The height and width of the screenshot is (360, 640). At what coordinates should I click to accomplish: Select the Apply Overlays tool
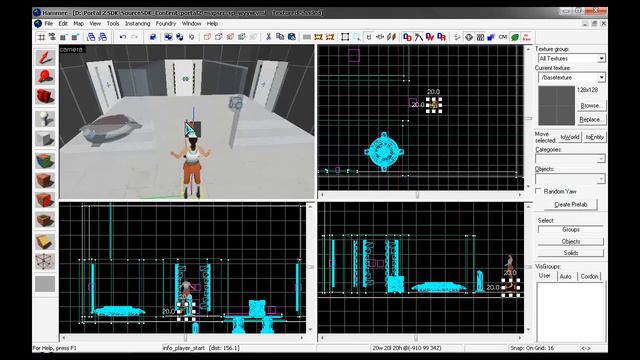(45, 220)
